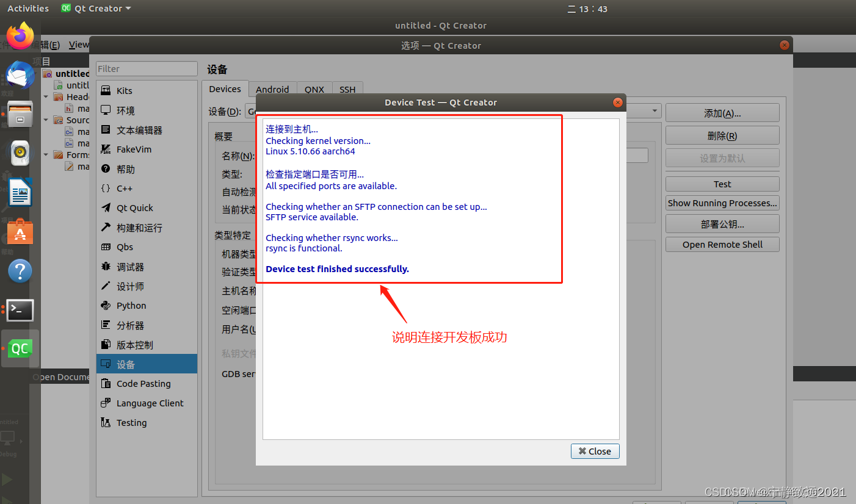Switch to the Android tab
The width and height of the screenshot is (856, 504).
pyautogui.click(x=272, y=89)
